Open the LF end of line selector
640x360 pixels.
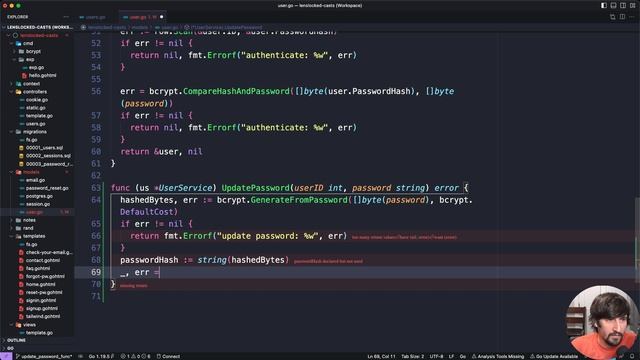click(x=451, y=356)
